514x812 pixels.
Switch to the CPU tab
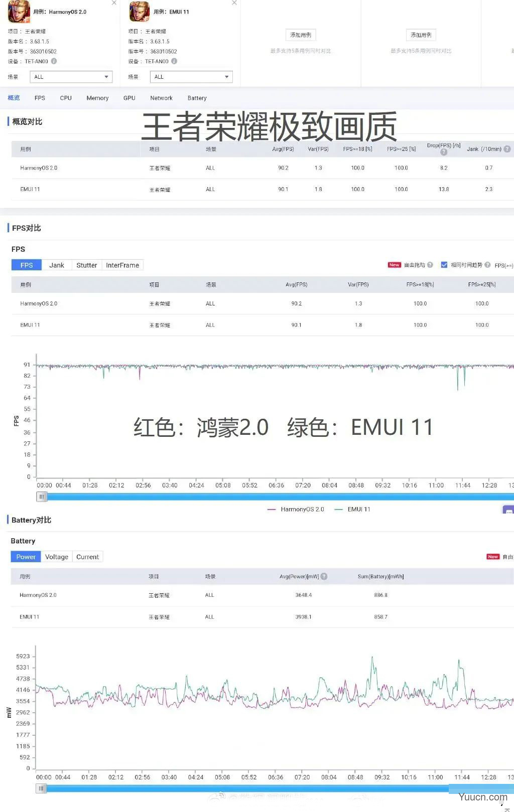[66, 98]
